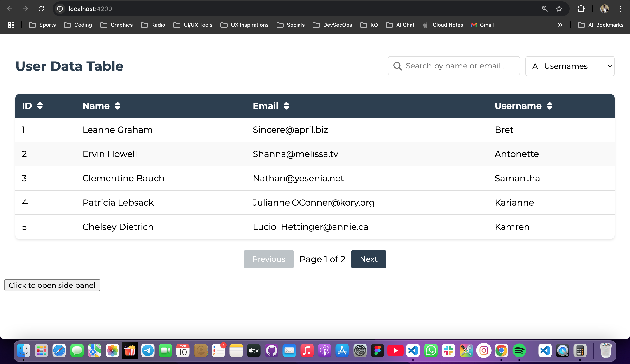The image size is (630, 364).
Task: Open the browser extensions puzzle icon
Action: pos(581,9)
